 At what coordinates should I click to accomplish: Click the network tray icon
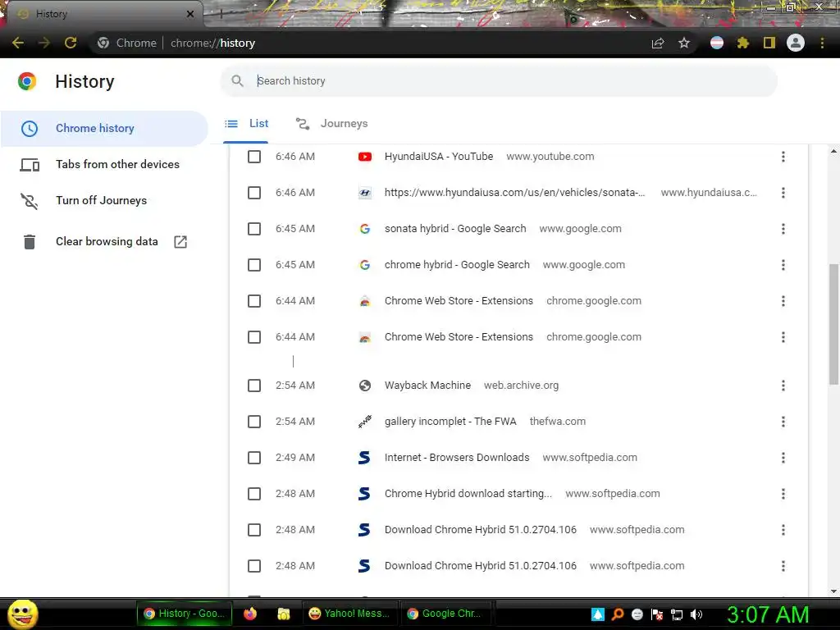click(677, 614)
